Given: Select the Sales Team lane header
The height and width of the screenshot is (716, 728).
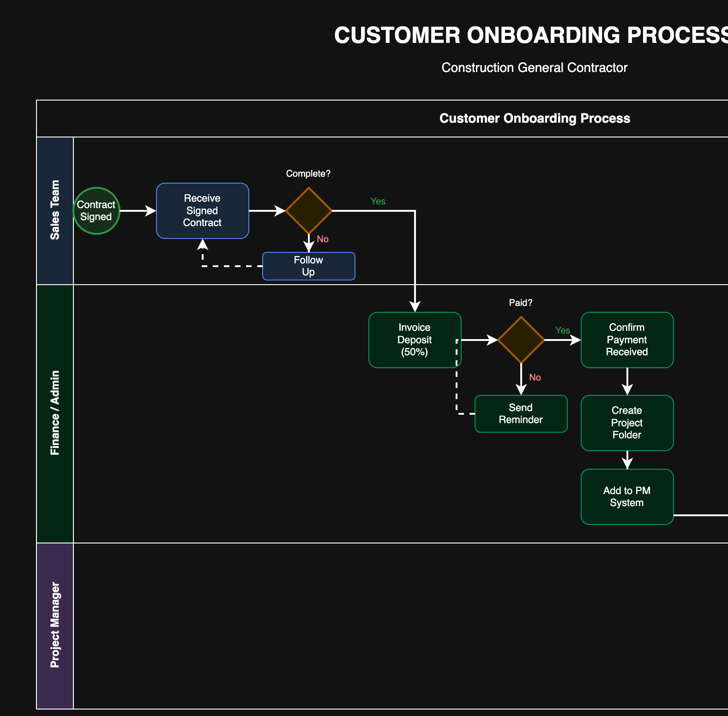Looking at the screenshot, I should [x=55, y=211].
